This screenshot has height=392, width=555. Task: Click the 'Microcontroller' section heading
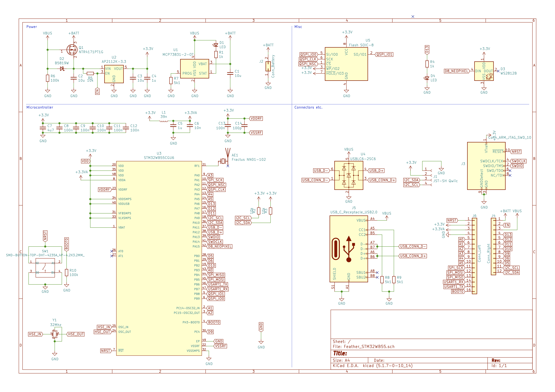(40, 107)
